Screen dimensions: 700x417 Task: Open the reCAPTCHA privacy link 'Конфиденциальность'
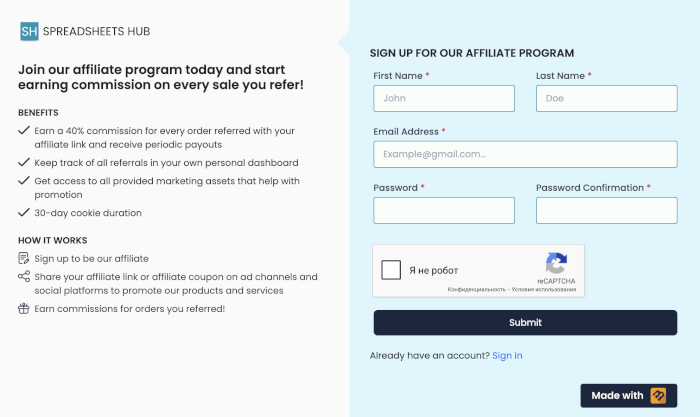[476, 289]
